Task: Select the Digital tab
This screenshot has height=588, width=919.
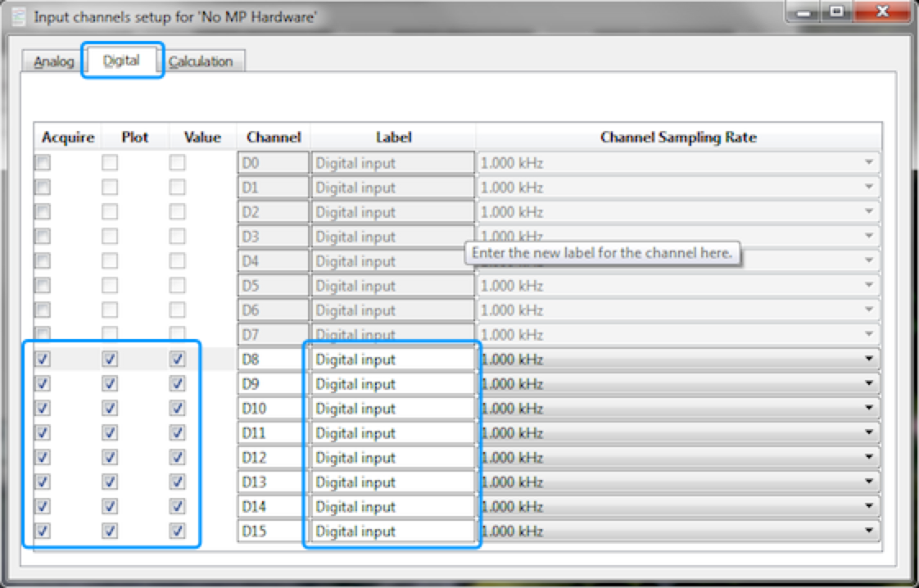Action: pyautogui.click(x=122, y=61)
